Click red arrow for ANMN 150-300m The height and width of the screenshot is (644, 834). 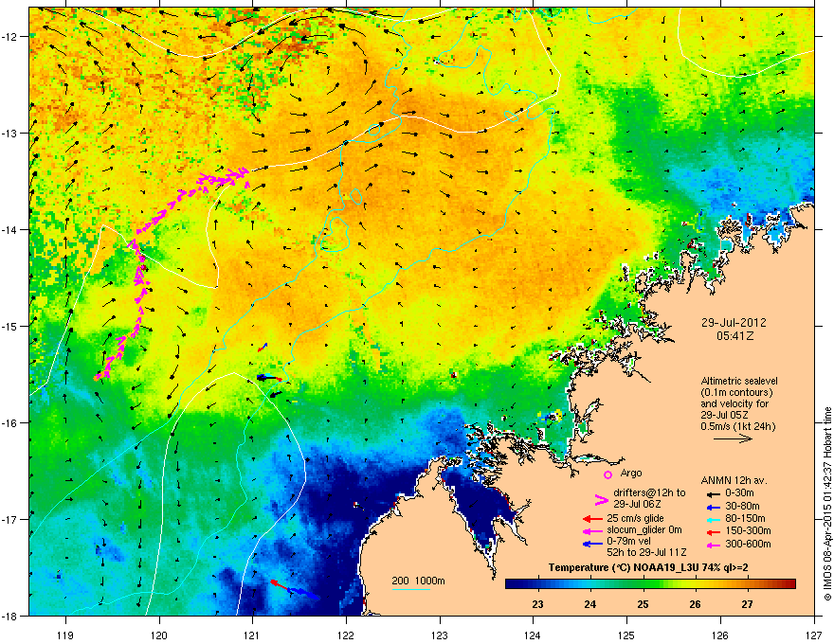coord(713,531)
